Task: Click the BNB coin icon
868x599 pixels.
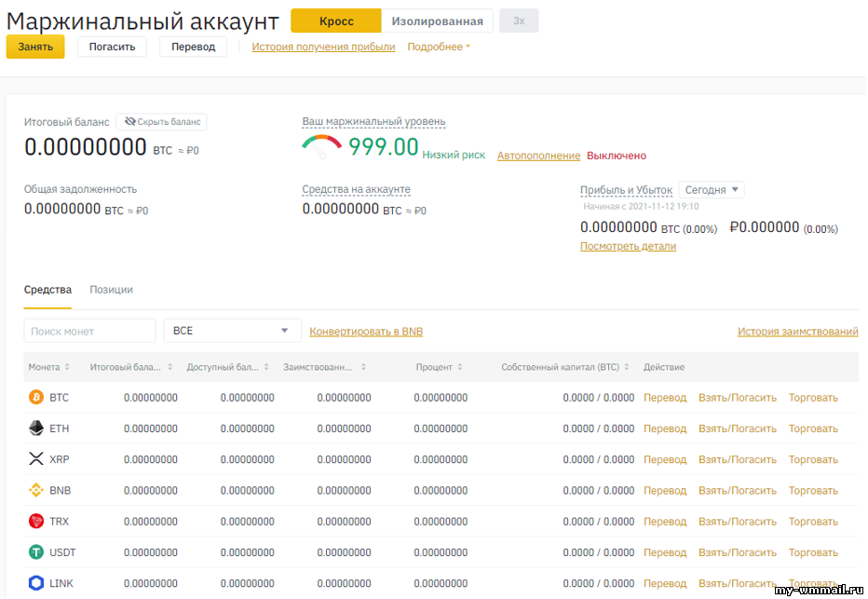Action: click(36, 491)
